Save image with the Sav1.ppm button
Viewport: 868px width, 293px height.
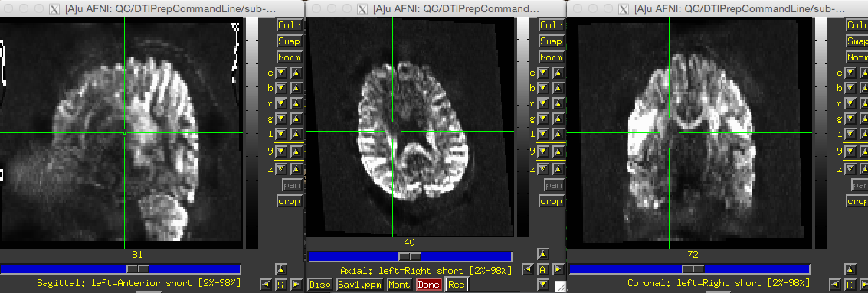(359, 285)
